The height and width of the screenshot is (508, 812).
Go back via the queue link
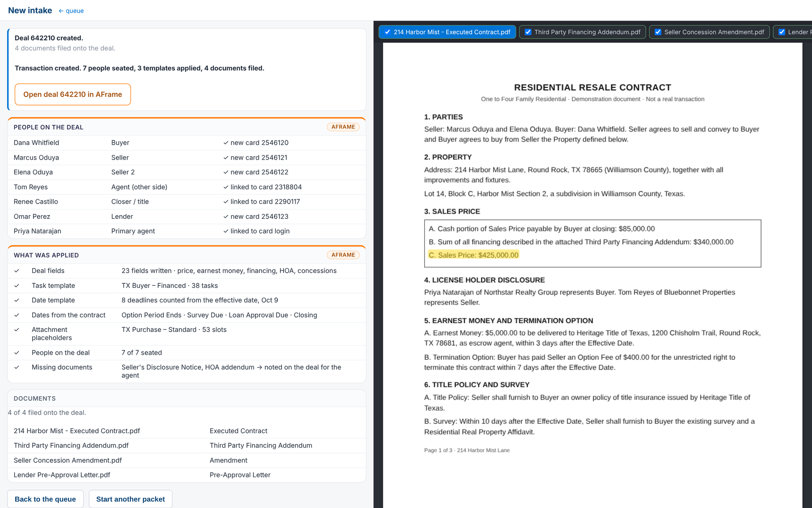click(x=71, y=11)
